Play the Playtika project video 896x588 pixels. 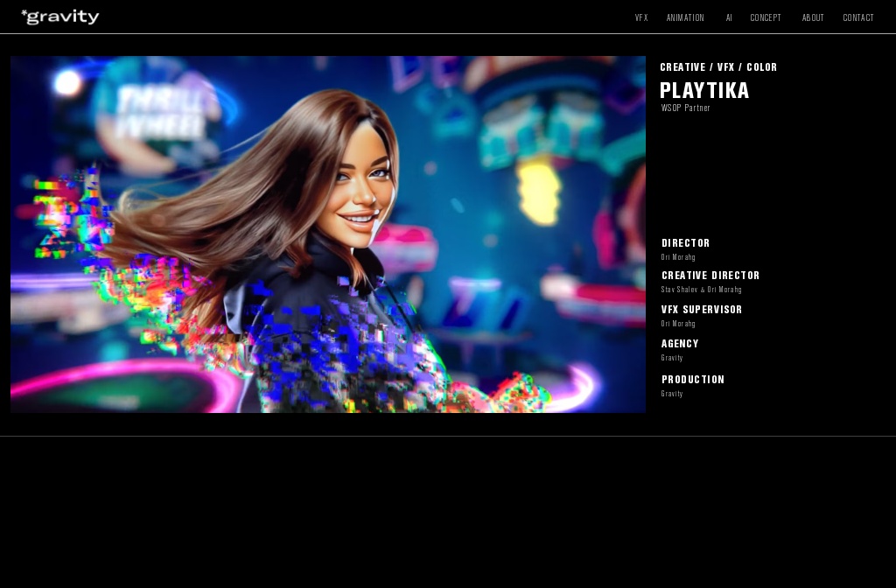pyautogui.click(x=328, y=234)
